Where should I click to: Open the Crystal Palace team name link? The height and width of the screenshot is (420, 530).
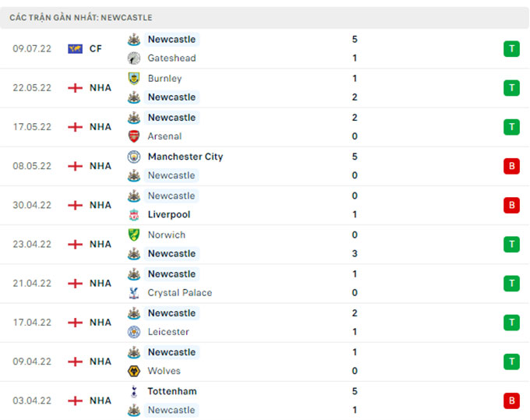pyautogui.click(x=180, y=293)
